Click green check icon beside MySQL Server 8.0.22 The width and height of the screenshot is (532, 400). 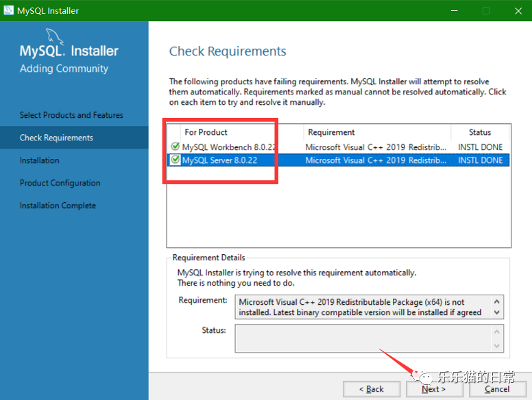tap(175, 160)
